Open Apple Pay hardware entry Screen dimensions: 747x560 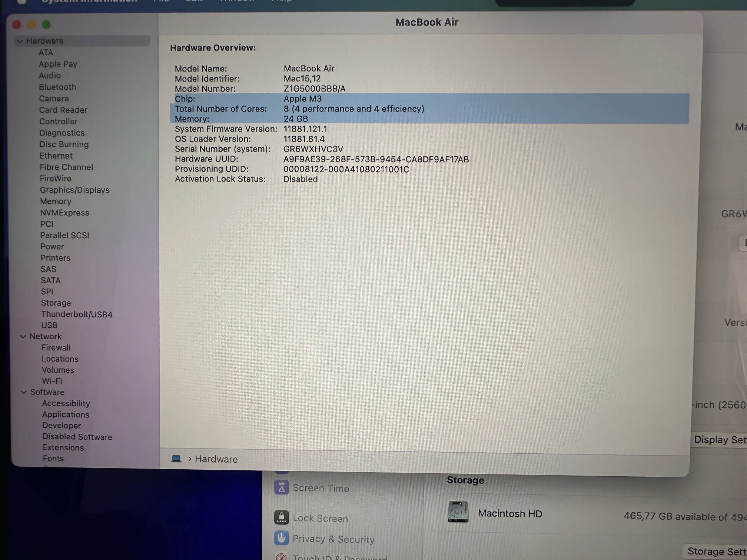click(x=58, y=64)
